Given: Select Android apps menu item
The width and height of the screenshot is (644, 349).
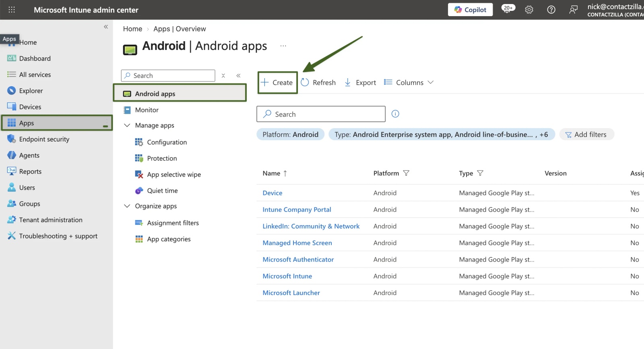Looking at the screenshot, I should click(180, 93).
